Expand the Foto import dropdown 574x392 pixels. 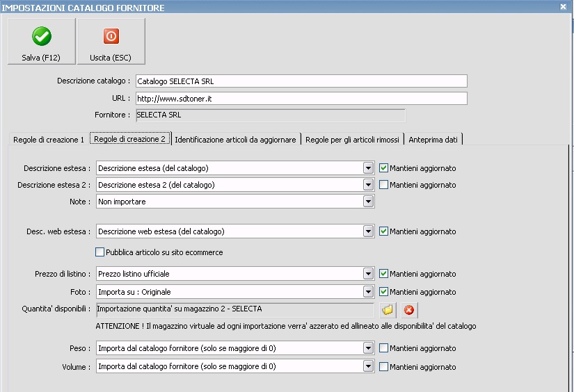click(368, 291)
